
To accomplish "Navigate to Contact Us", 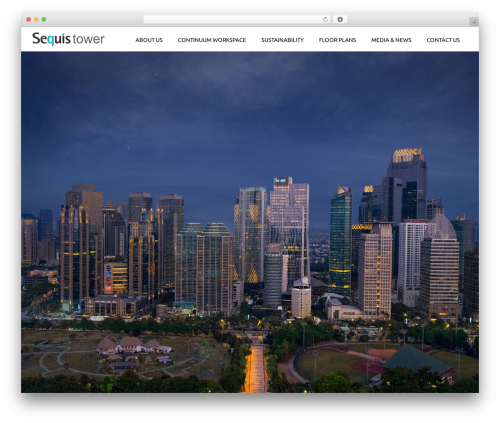I will (443, 40).
